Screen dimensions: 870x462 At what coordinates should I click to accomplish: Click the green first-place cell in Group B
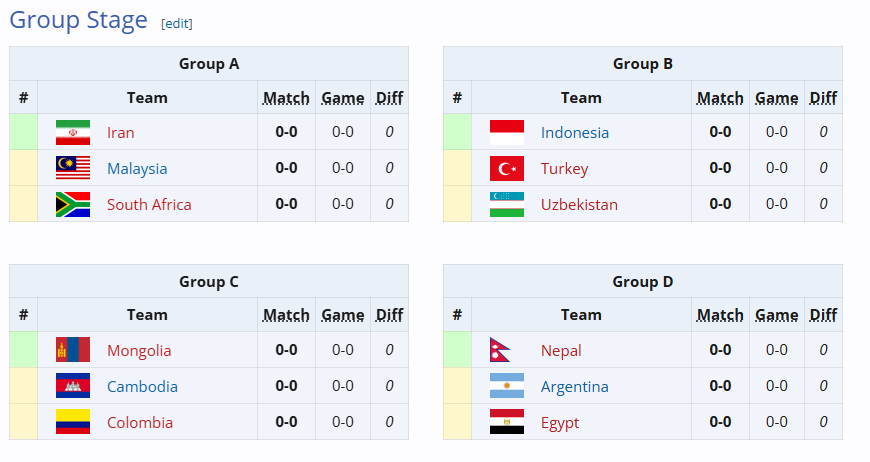tap(457, 132)
